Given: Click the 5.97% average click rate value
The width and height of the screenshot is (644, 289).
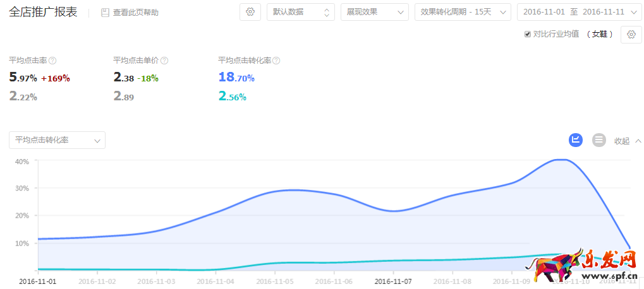Looking at the screenshot, I should (x=23, y=78).
